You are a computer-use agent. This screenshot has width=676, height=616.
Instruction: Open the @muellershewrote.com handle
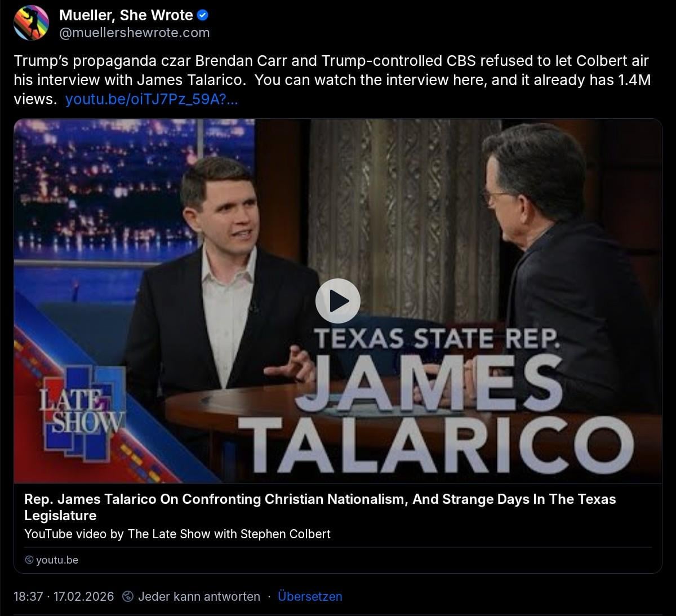[x=135, y=33]
